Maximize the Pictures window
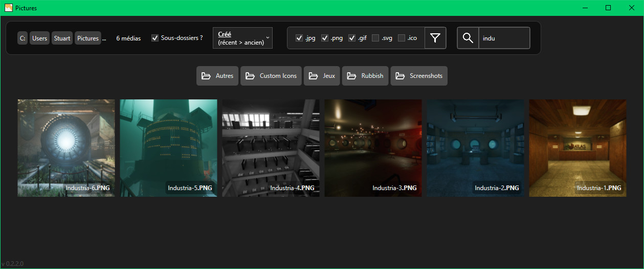 pyautogui.click(x=608, y=8)
